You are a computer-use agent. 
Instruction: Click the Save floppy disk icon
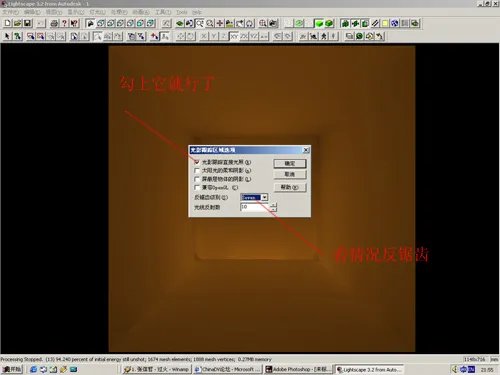(27, 23)
